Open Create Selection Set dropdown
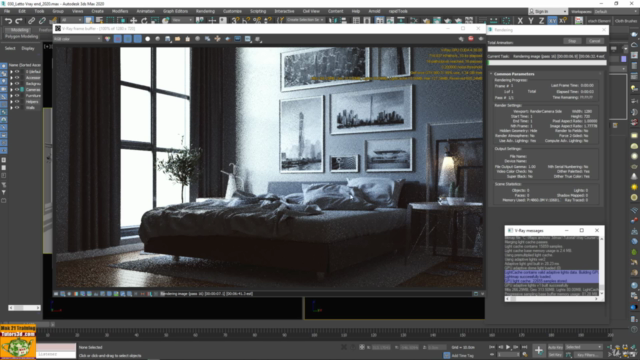 coord(304,20)
